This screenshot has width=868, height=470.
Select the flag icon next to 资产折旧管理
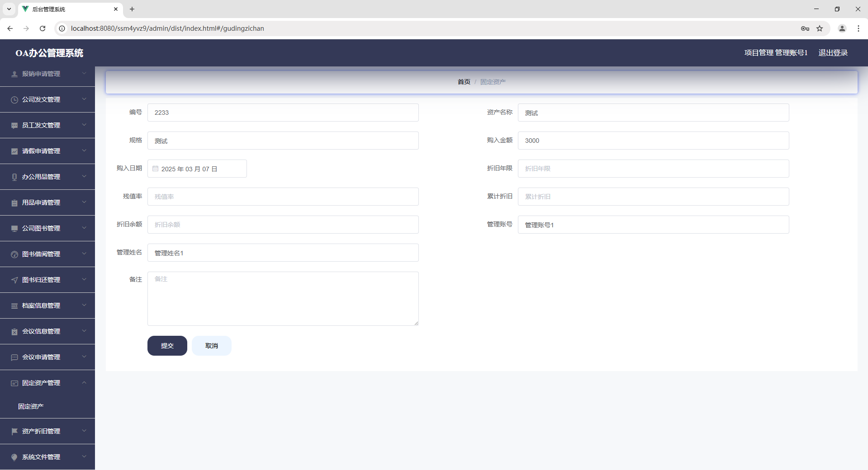click(x=14, y=431)
